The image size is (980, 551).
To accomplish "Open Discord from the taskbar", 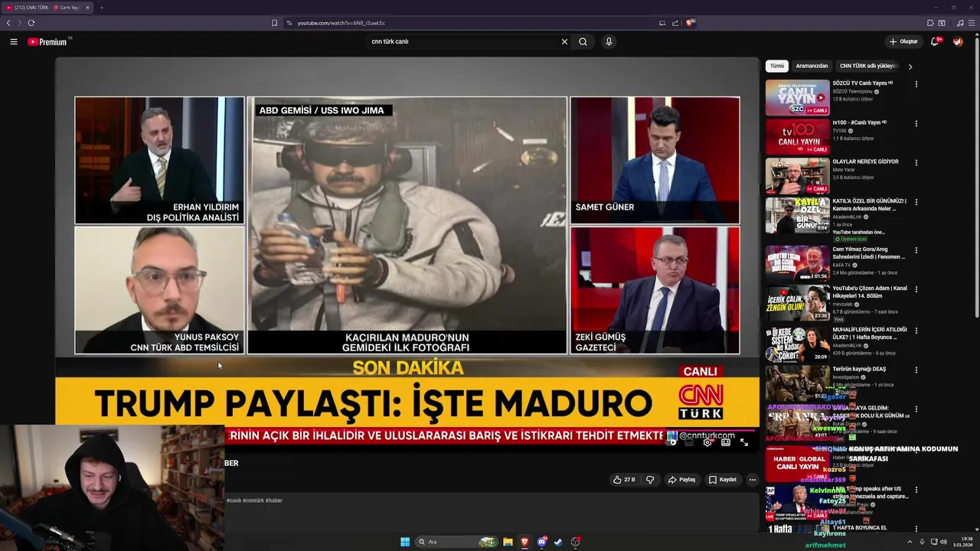I will tap(542, 542).
